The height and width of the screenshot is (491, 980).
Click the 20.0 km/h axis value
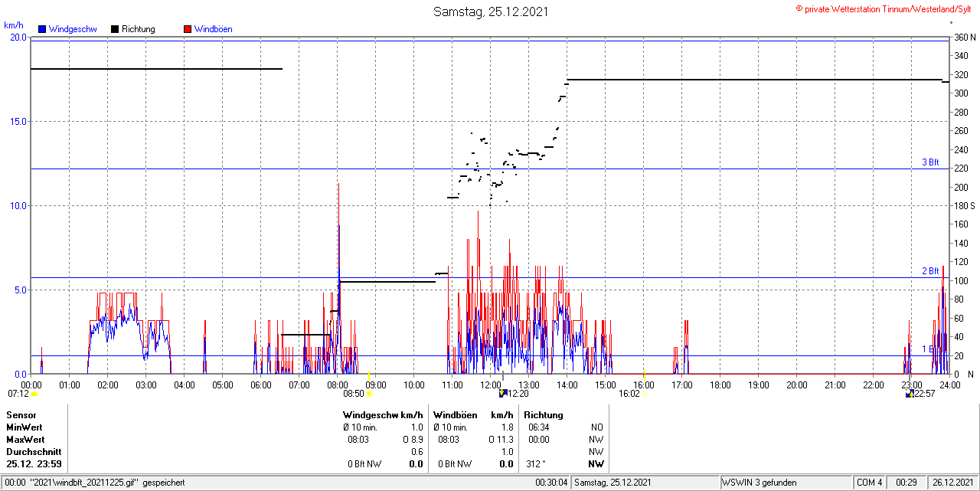[18, 37]
